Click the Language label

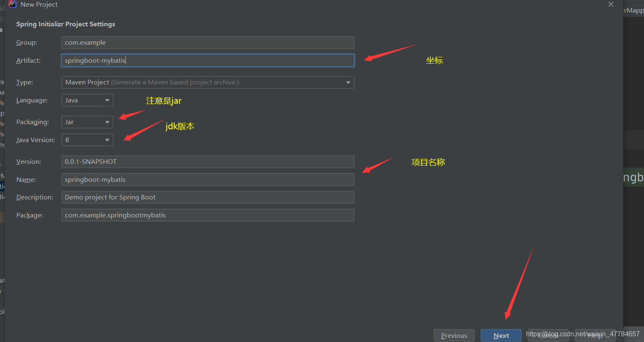pyautogui.click(x=32, y=100)
